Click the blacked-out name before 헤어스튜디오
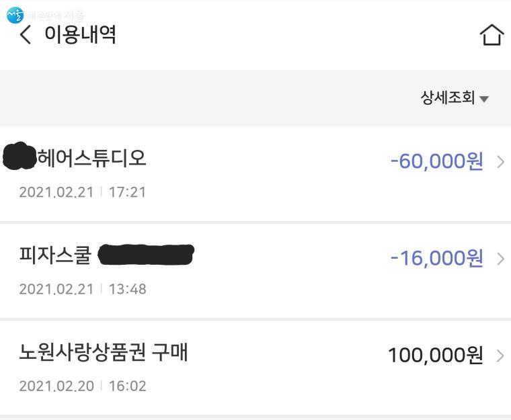The height and width of the screenshot is (420, 511). pos(20,157)
